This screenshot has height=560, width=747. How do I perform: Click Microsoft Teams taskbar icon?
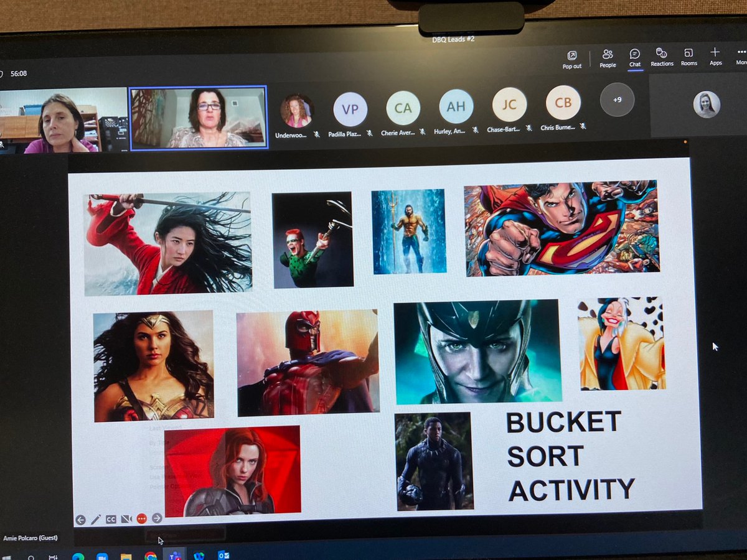click(175, 556)
